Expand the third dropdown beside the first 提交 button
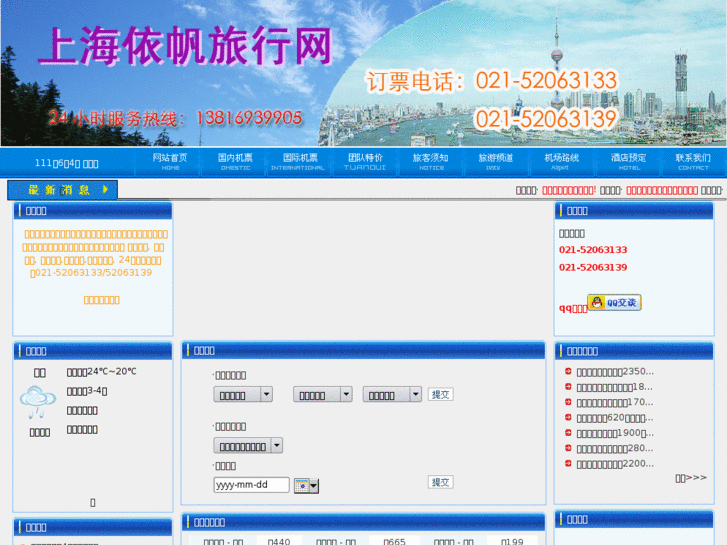727x545 pixels. tap(392, 395)
